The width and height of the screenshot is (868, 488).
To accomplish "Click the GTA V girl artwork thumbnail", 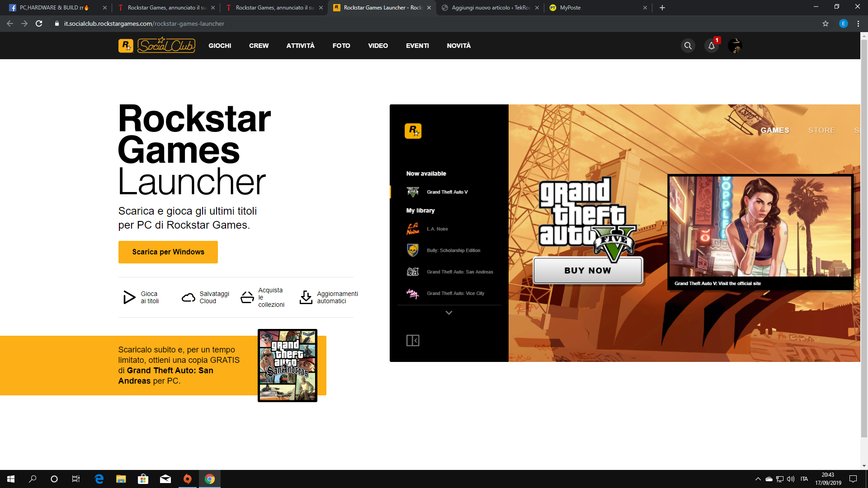I will pyautogui.click(x=760, y=226).
